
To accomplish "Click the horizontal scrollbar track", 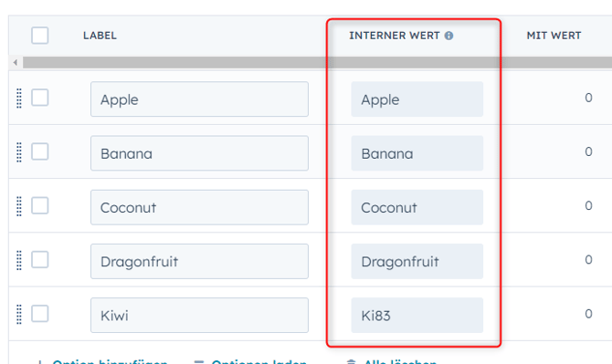I will pyautogui.click(x=317, y=62).
